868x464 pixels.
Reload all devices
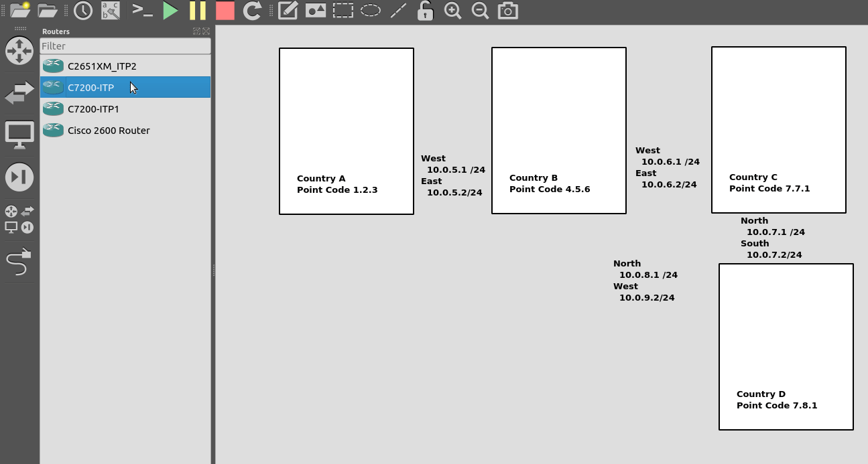[x=252, y=11]
